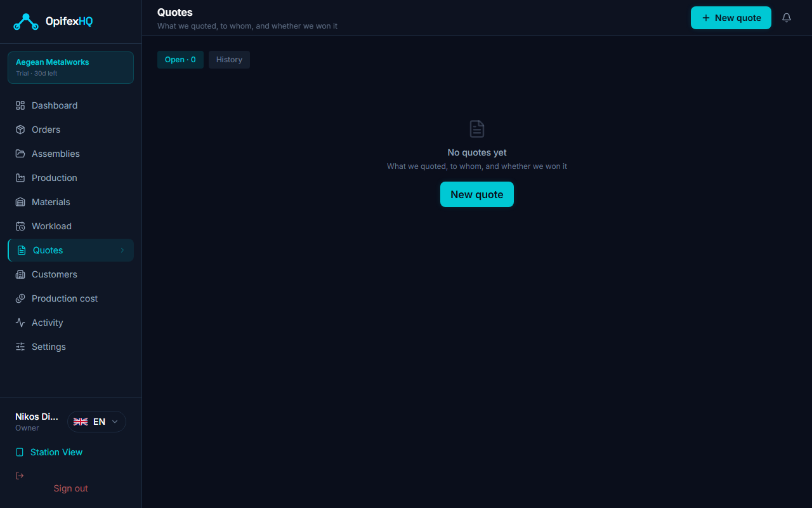The image size is (812, 508).
Task: Click the Customers building icon
Action: (x=20, y=274)
